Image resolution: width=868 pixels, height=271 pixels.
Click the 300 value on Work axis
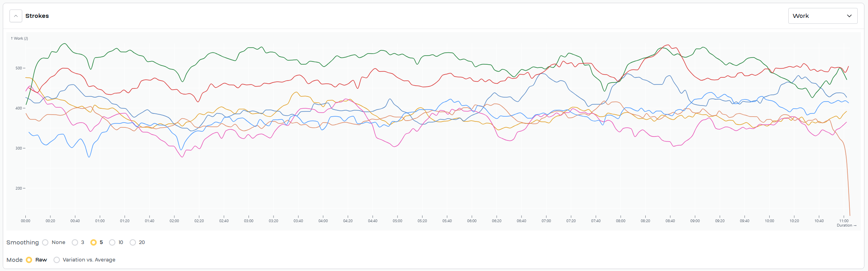click(19, 148)
